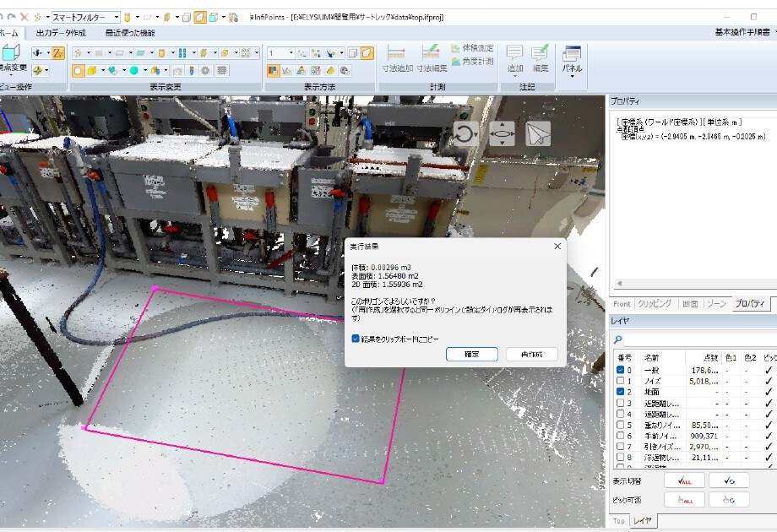Click the annotation 追加 speech bubble icon

(515, 52)
